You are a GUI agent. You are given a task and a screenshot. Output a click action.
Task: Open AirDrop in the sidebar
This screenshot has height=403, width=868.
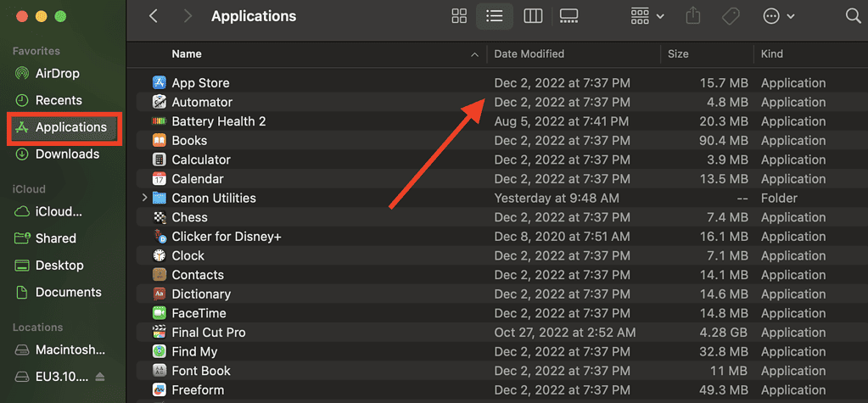pos(57,73)
